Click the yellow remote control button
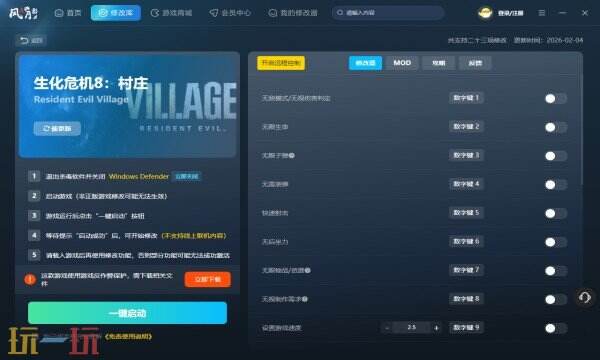 pyautogui.click(x=281, y=63)
